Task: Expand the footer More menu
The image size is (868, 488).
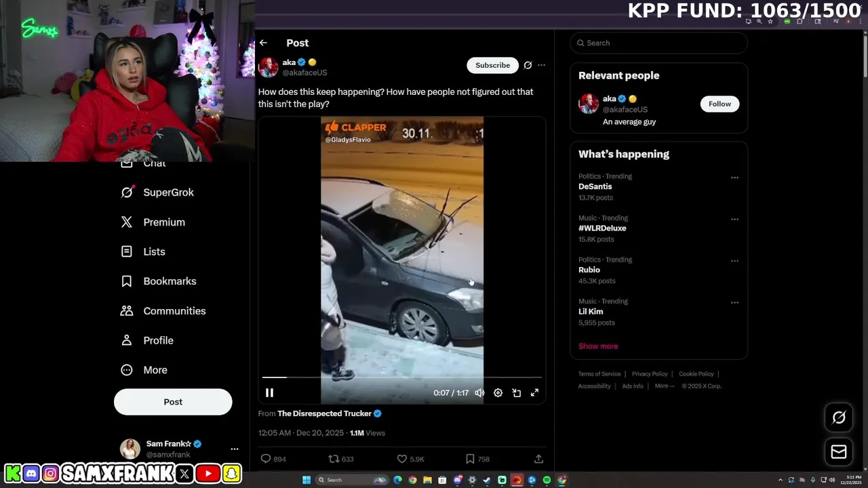Action: tap(664, 386)
